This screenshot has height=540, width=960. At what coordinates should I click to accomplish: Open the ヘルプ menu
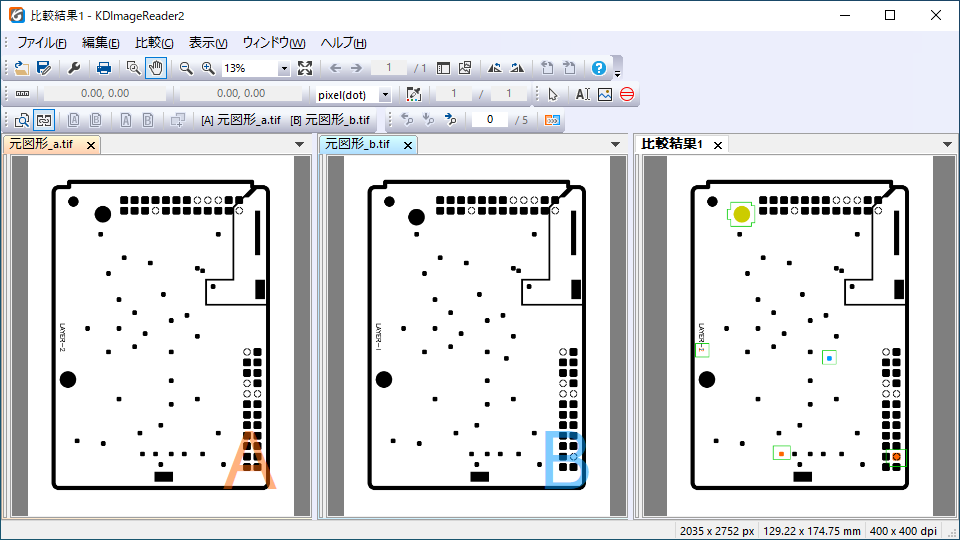tap(343, 43)
